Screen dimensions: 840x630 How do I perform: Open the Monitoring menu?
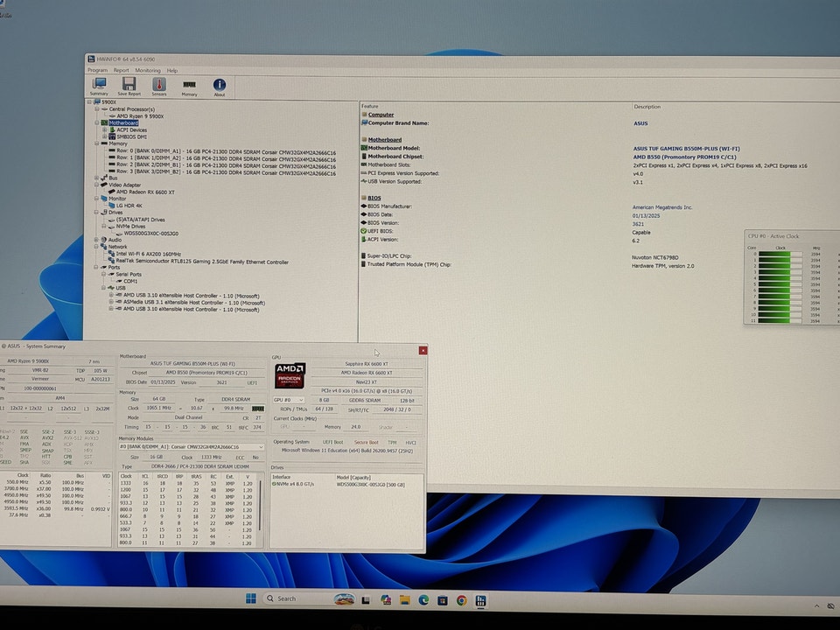tap(148, 70)
